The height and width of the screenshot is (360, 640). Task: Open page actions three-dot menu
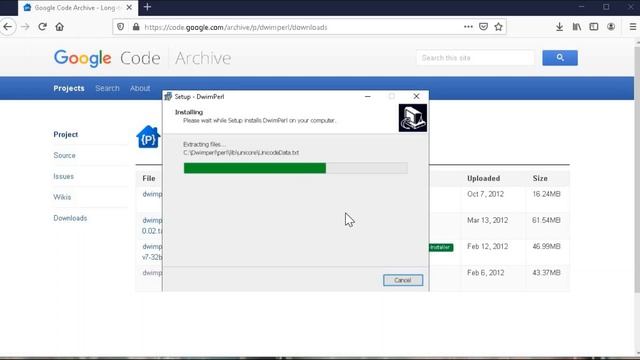[468, 27]
